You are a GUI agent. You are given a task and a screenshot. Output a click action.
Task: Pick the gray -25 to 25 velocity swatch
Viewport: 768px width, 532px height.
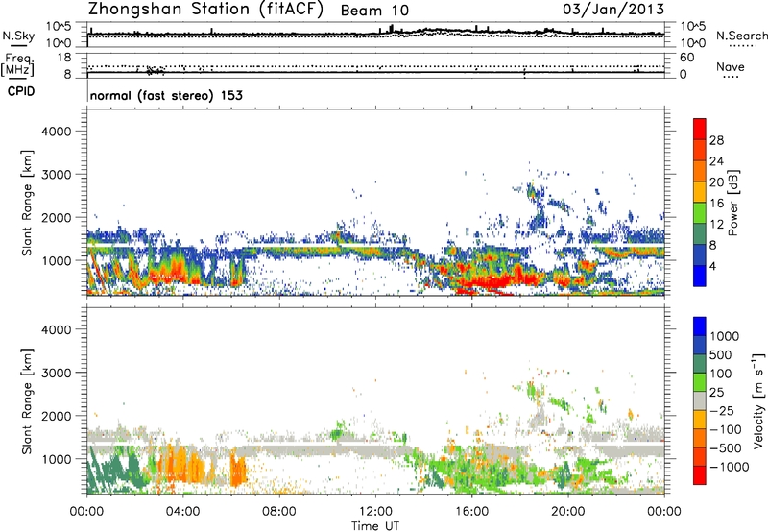click(700, 400)
